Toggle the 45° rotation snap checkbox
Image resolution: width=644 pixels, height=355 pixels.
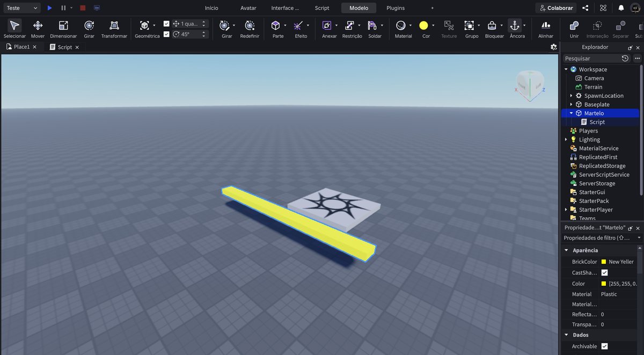[166, 34]
